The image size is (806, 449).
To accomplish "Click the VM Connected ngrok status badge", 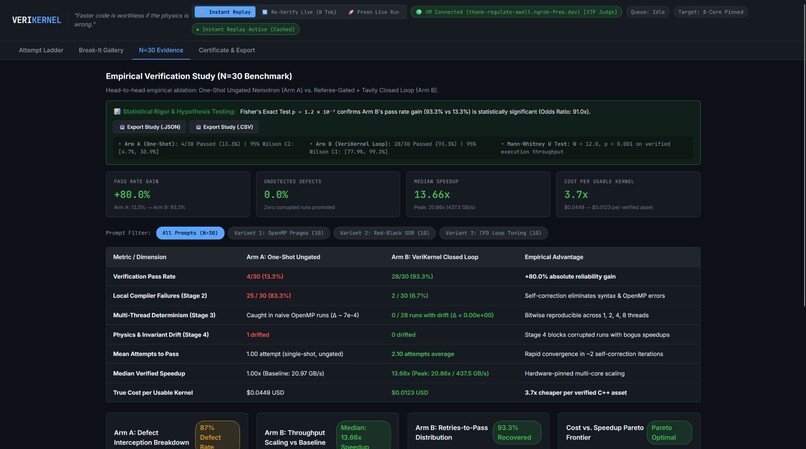I will [x=516, y=12].
